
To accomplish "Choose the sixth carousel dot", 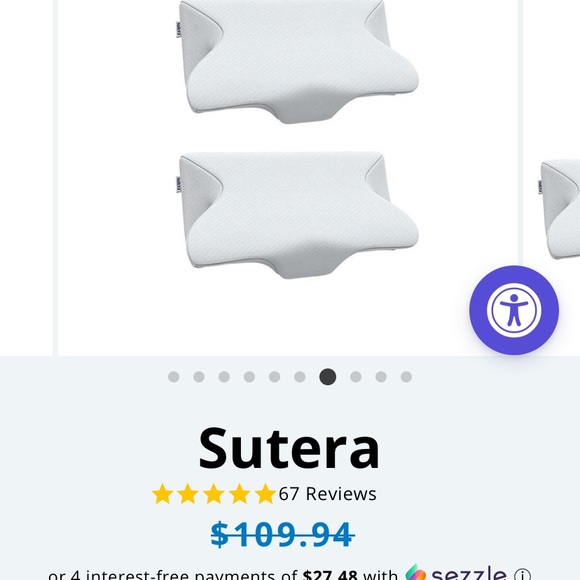I will click(x=299, y=377).
